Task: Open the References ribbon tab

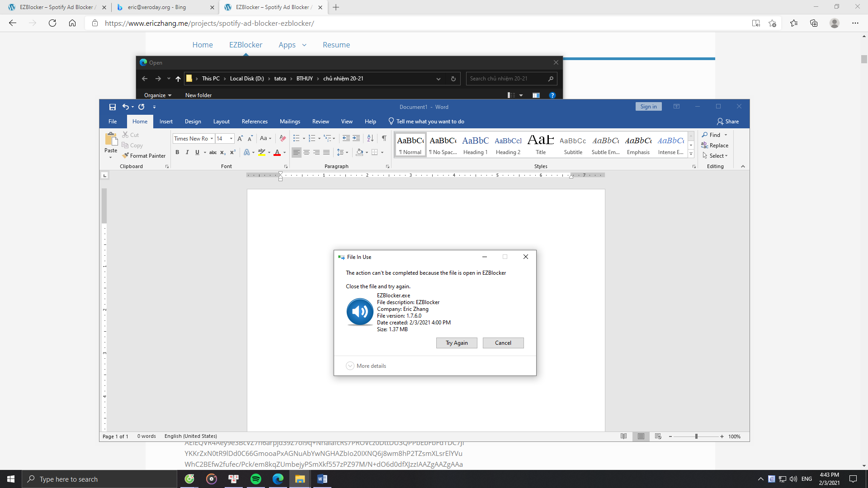Action: pyautogui.click(x=255, y=122)
